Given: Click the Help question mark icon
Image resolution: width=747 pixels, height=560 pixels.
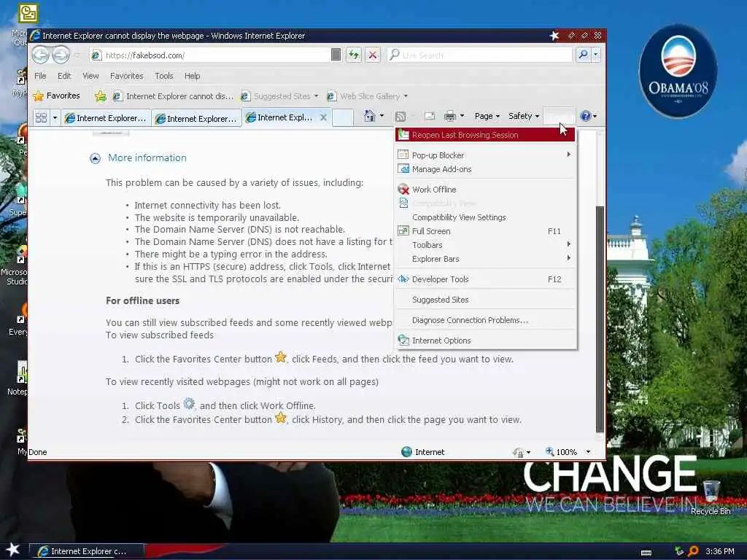Looking at the screenshot, I should [x=585, y=116].
